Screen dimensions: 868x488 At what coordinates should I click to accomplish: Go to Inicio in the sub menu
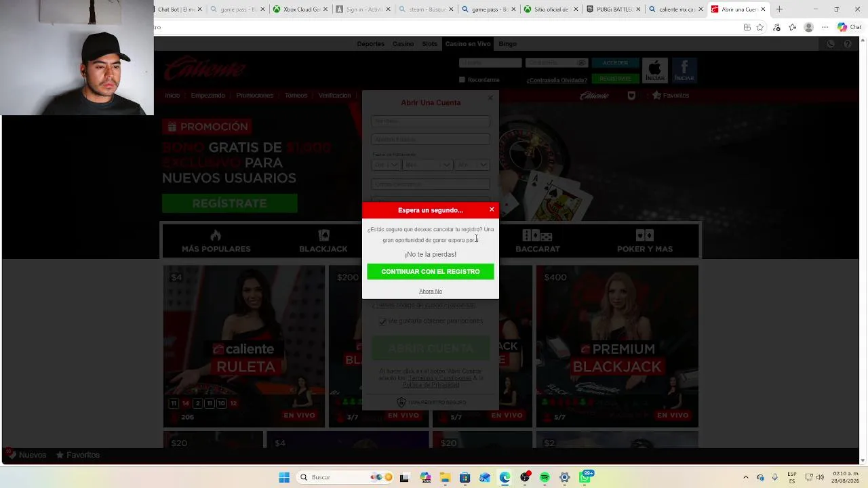[172, 96]
